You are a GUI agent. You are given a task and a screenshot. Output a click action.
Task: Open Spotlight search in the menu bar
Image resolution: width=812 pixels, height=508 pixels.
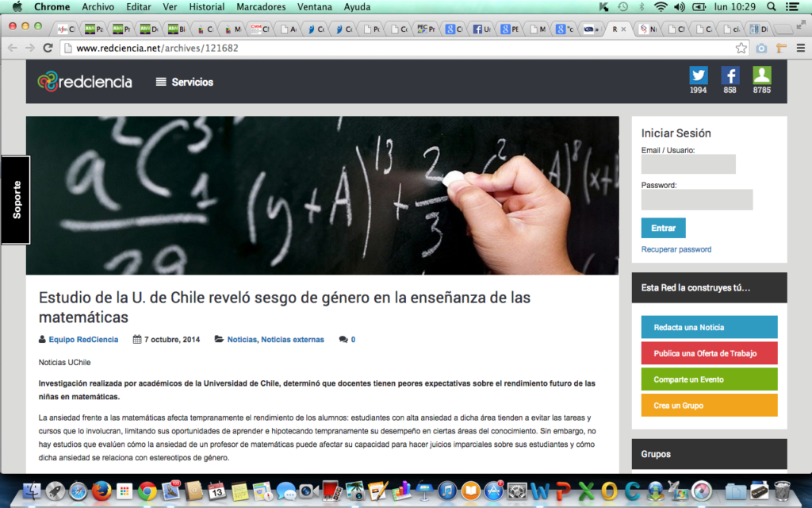[772, 6]
